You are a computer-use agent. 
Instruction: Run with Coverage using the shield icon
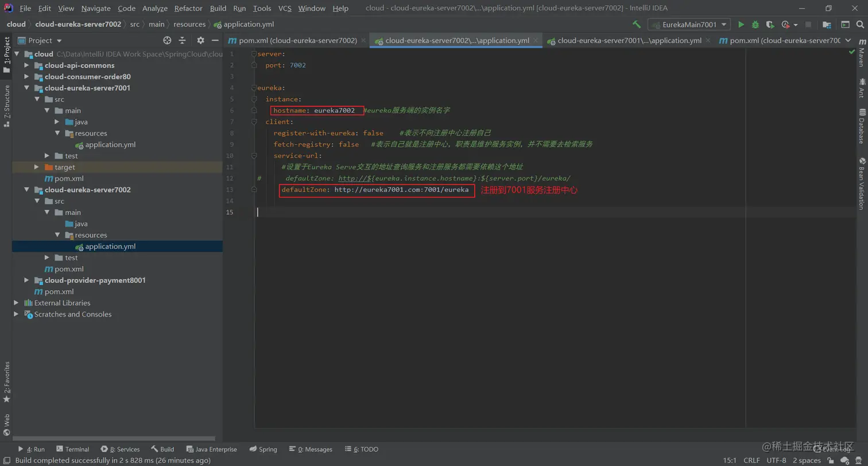click(770, 25)
